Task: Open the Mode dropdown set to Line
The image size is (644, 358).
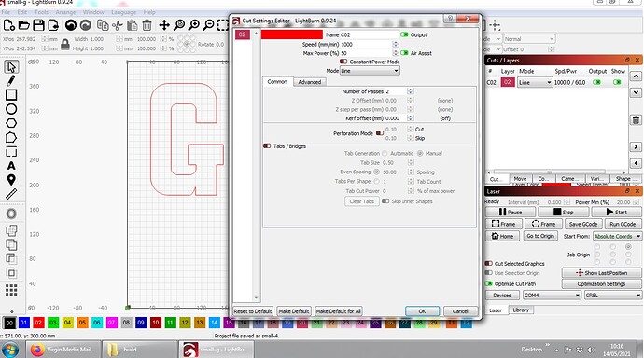Action: pos(370,71)
